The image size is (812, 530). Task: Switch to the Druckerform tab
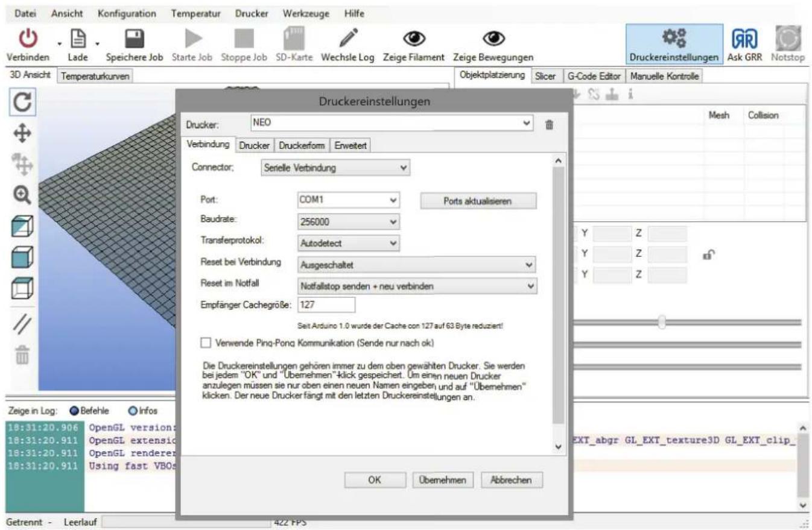tap(302, 145)
